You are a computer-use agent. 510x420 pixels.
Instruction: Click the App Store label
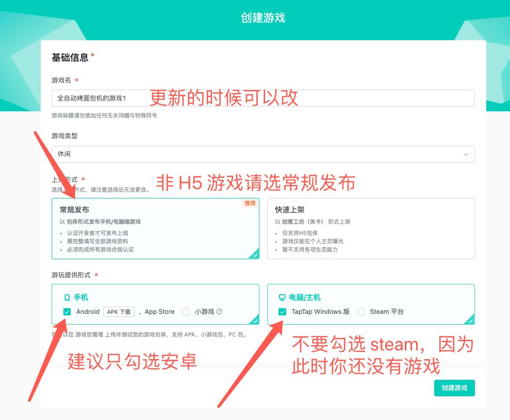160,312
